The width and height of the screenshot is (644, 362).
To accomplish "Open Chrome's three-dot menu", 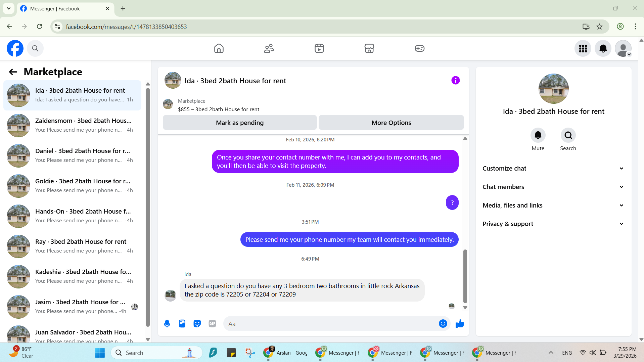I will 635,27.
